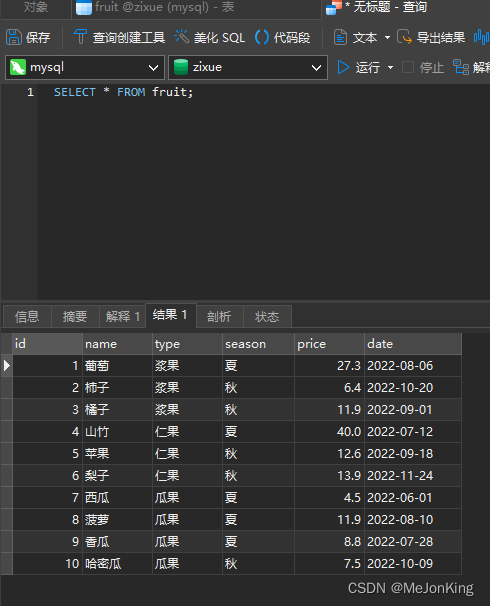This screenshot has width=490, height=606.
Task: Switch to the Objects (对象) tab
Action: [36, 7]
